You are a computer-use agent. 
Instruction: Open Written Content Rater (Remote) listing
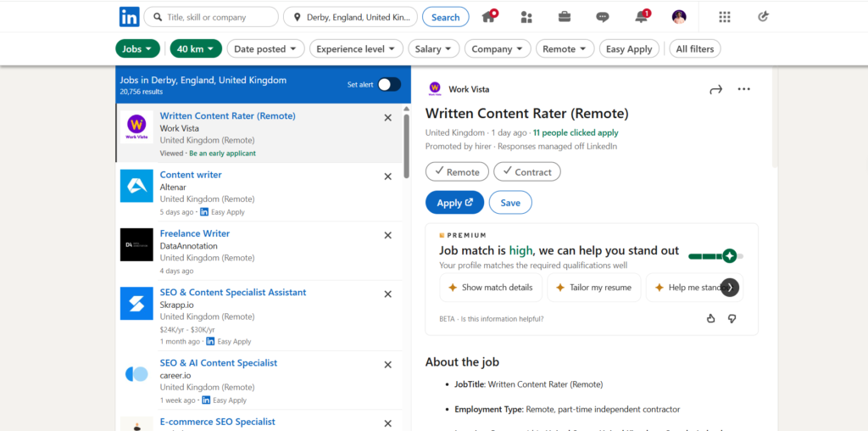[227, 115]
